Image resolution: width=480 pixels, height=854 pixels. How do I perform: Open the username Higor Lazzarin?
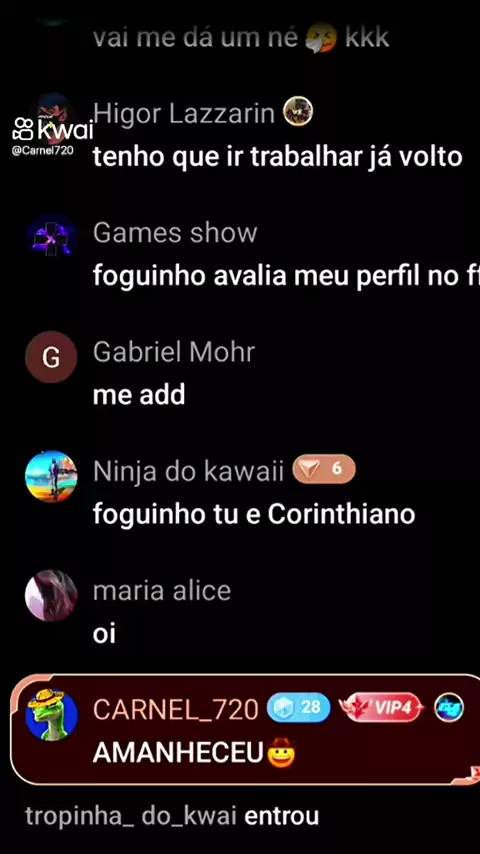[x=184, y=114]
